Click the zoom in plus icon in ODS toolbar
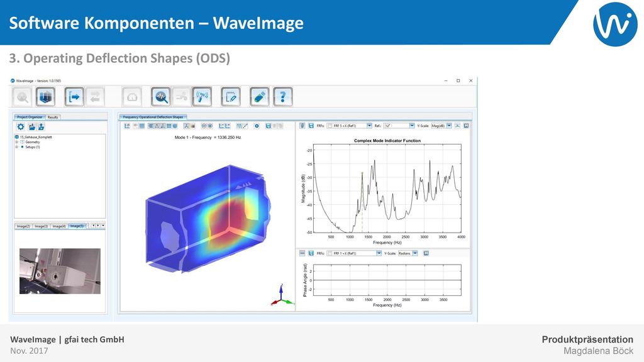Image resolution: width=644 pixels, height=362 pixels. click(210, 126)
